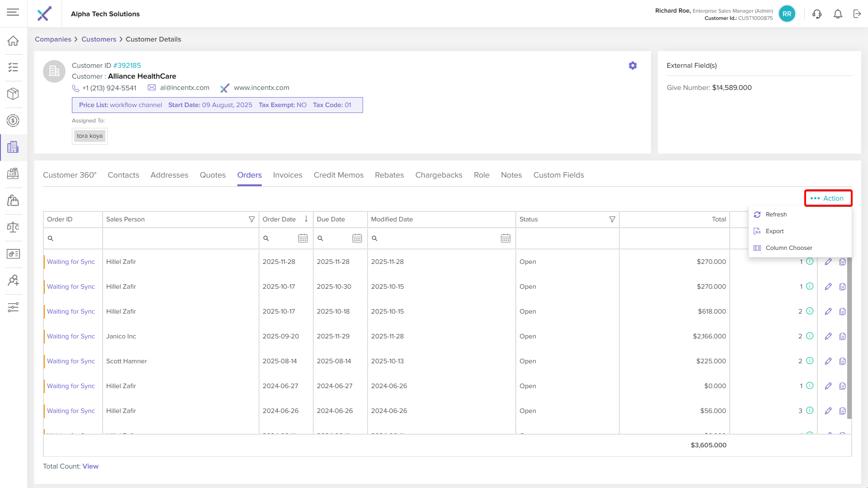Image resolution: width=868 pixels, height=488 pixels.
Task: Click the logout icon in header
Action: coord(857,14)
